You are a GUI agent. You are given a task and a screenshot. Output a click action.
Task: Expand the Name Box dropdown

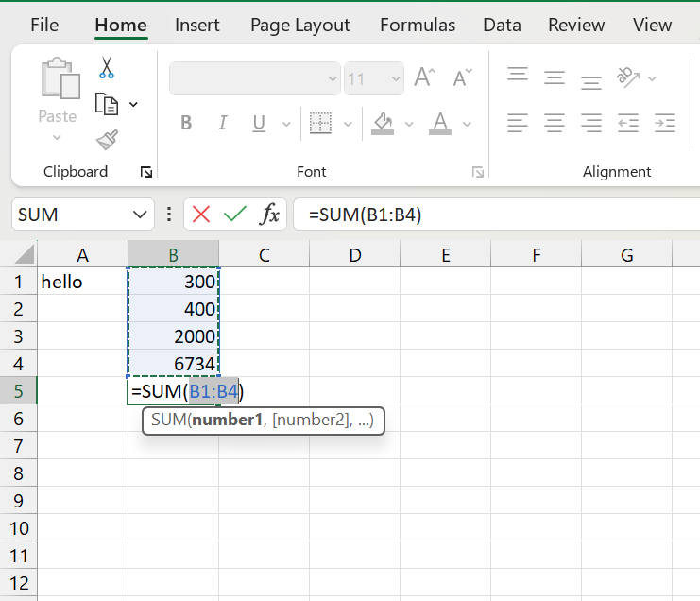pyautogui.click(x=140, y=215)
